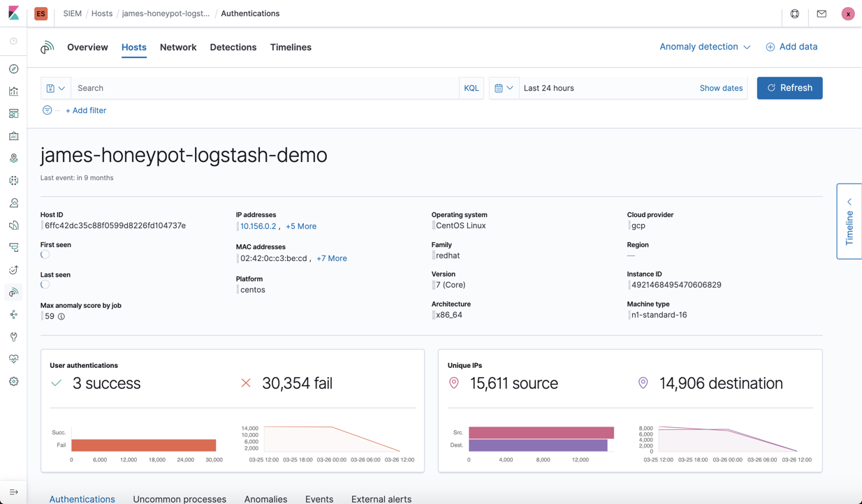Open the newsfeed mail icon

[x=821, y=13]
